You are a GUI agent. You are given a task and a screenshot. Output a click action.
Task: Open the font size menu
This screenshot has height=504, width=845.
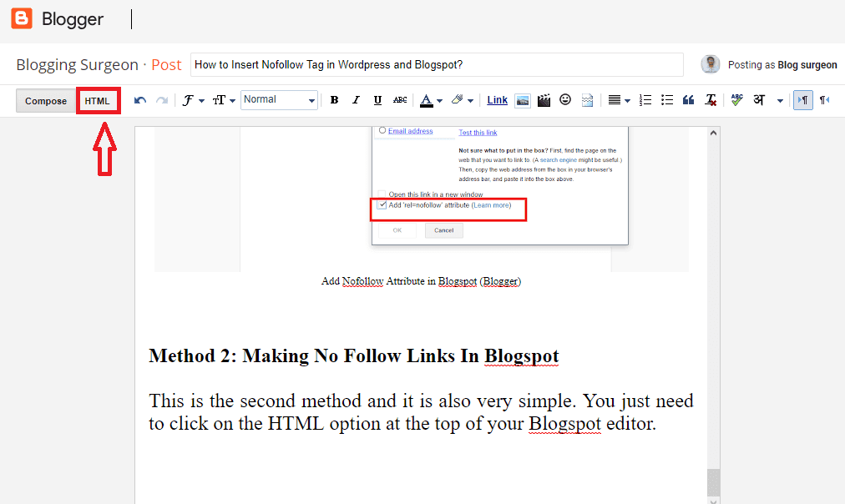pos(224,100)
